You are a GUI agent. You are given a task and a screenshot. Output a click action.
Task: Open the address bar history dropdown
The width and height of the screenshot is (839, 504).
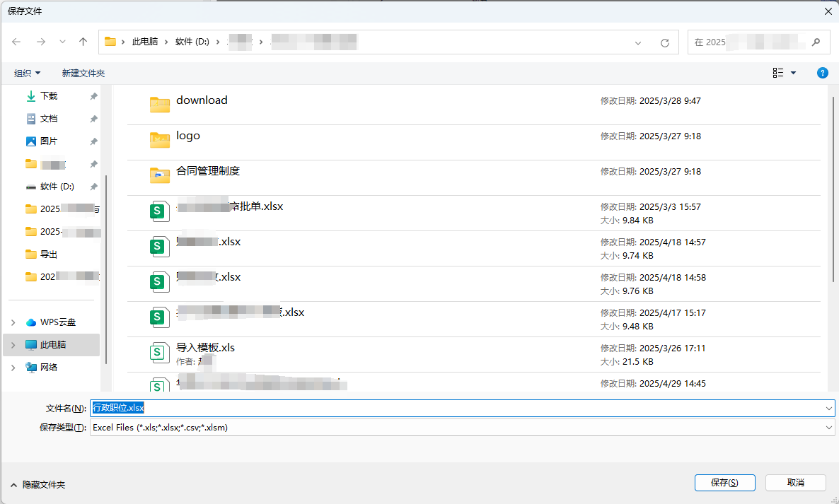tap(638, 42)
